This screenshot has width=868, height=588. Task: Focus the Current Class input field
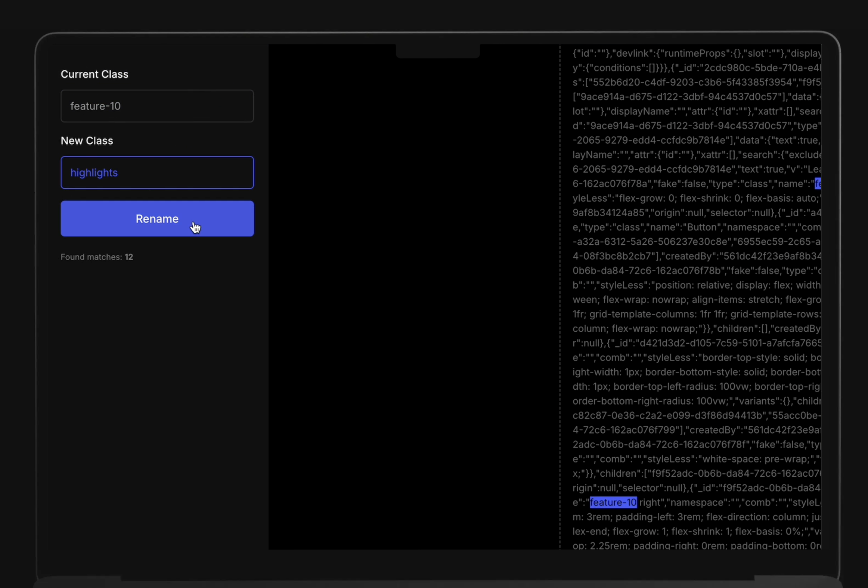pyautogui.click(x=157, y=106)
